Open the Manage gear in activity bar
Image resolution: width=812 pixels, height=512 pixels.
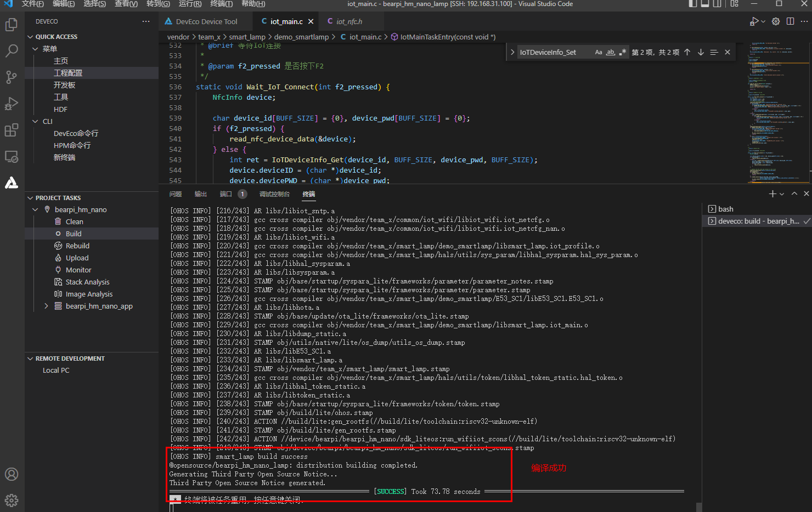pos(12,500)
